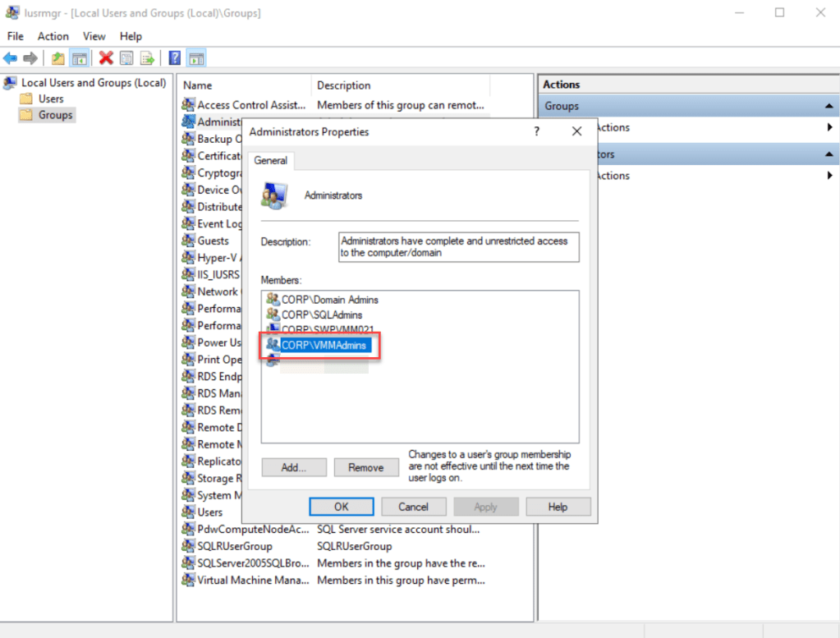Expand More Actions submenu arrow under Groups

(830, 127)
